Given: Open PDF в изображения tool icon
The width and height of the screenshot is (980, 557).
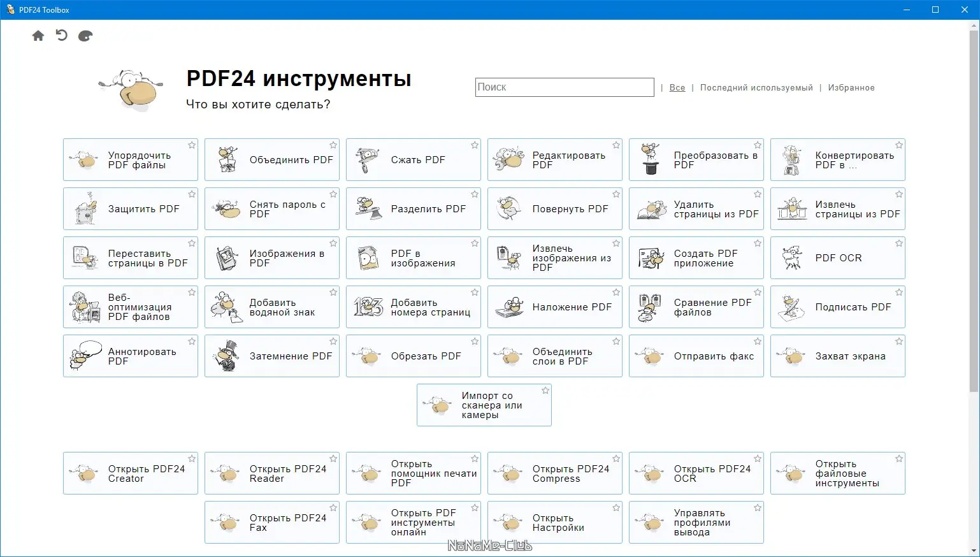Looking at the screenshot, I should pyautogui.click(x=368, y=258).
